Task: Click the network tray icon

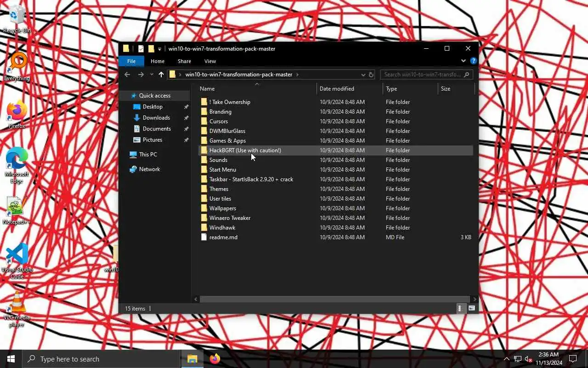Action: (x=517, y=359)
